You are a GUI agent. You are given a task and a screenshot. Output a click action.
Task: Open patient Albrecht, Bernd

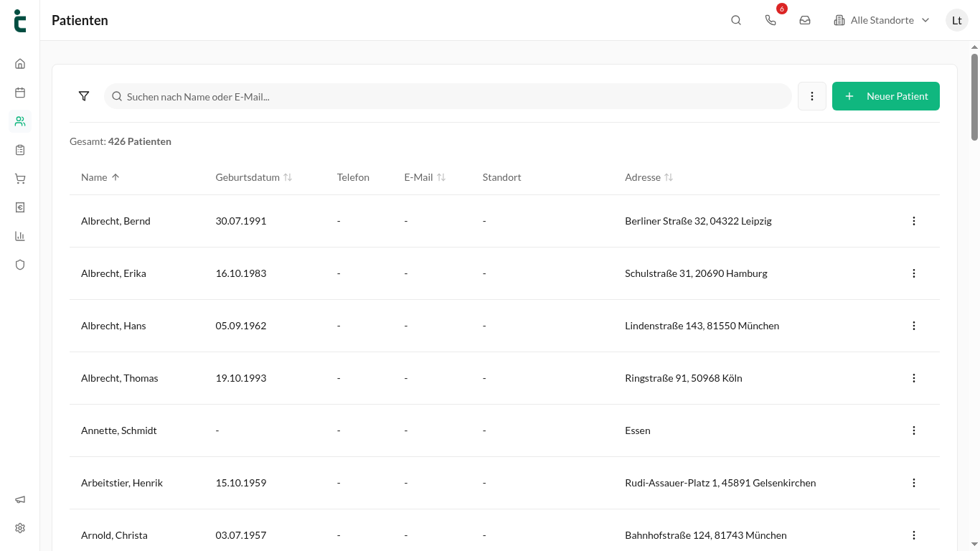coord(116,221)
